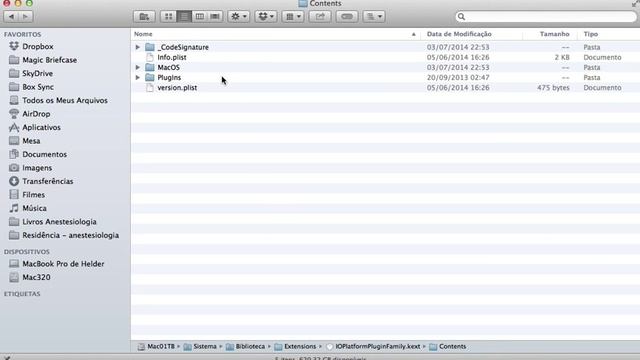Click Contents in the path bar
Image resolution: width=640 pixels, height=360 pixels.
(x=448, y=347)
